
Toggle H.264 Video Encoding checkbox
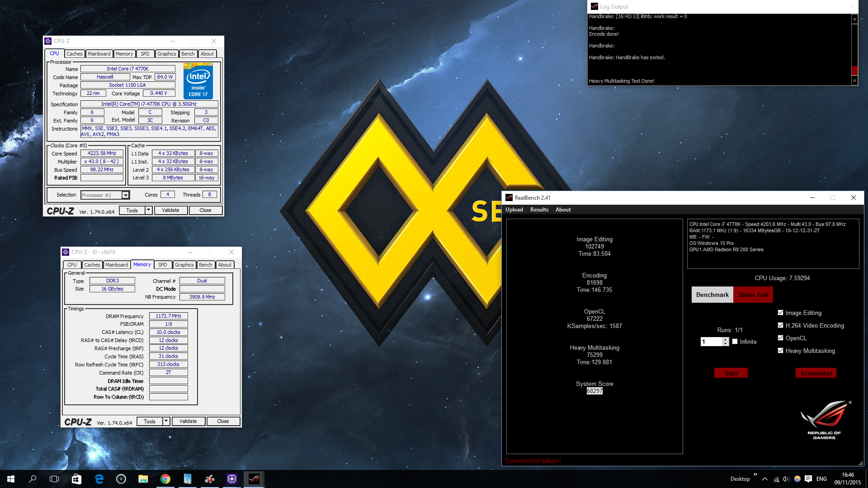(780, 325)
